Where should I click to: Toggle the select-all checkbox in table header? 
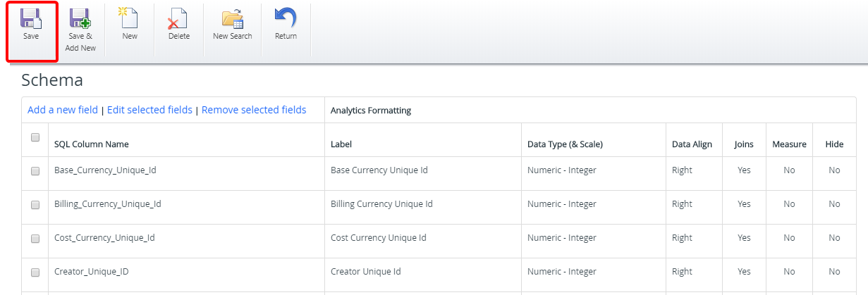coord(35,137)
